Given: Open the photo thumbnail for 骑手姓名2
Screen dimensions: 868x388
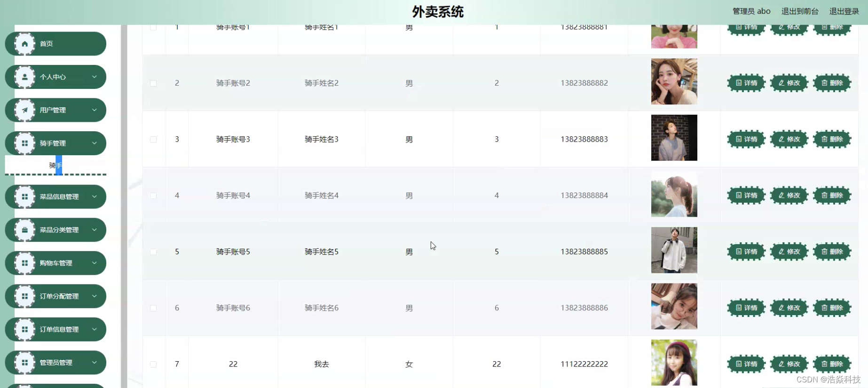Looking at the screenshot, I should coord(674,81).
